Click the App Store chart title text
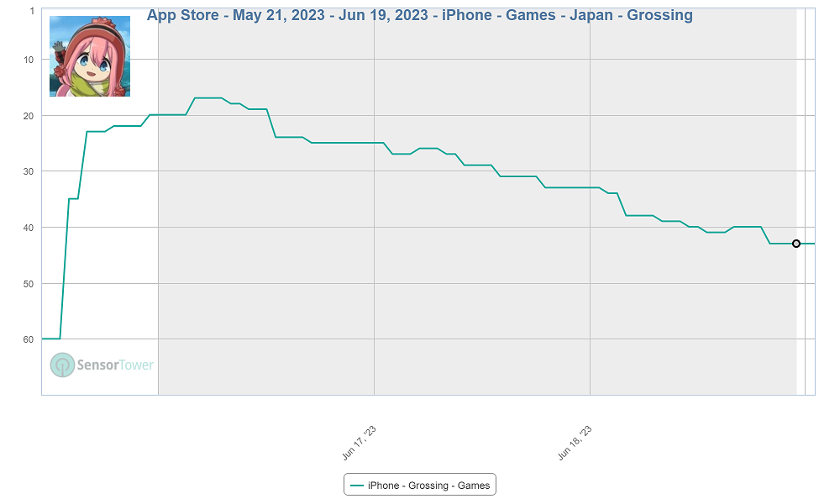Viewport: 840px width, 504px height. pos(420,15)
